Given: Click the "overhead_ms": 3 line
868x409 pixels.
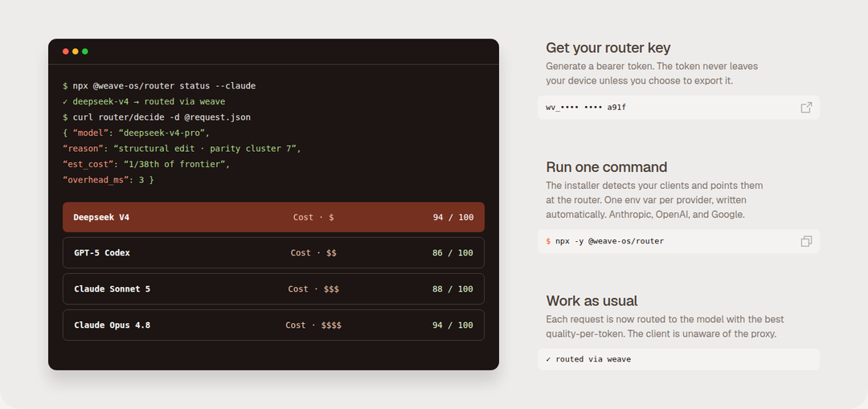Looking at the screenshot, I should (108, 180).
